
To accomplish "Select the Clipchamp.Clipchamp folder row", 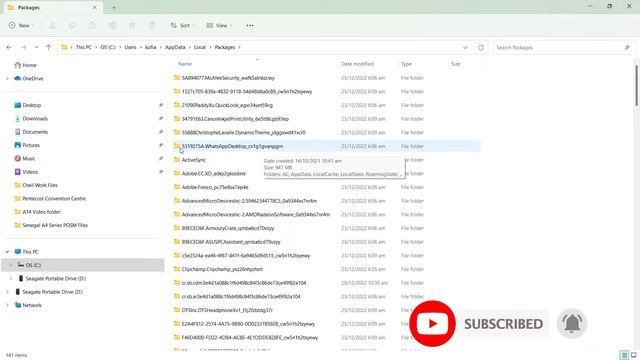I will [327, 269].
